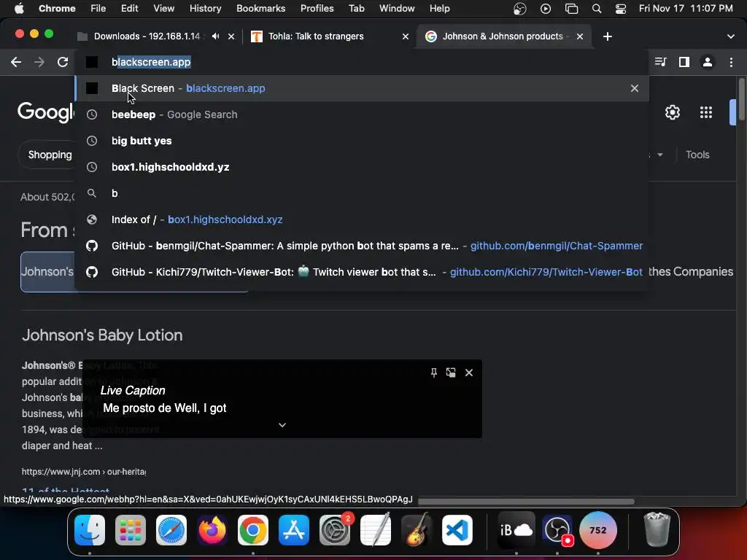Screen dimensions: 747x560
Task: Click the address bar with blackscreen.app text
Action: click(362, 62)
